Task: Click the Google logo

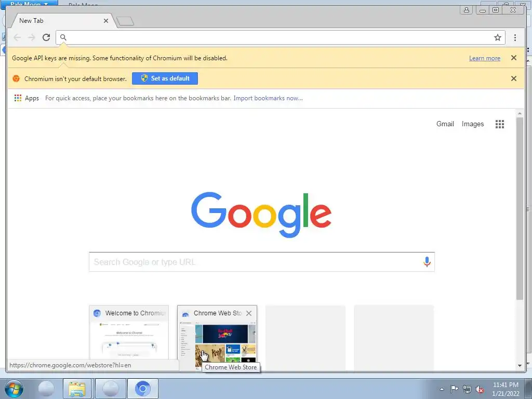Action: coord(261,215)
